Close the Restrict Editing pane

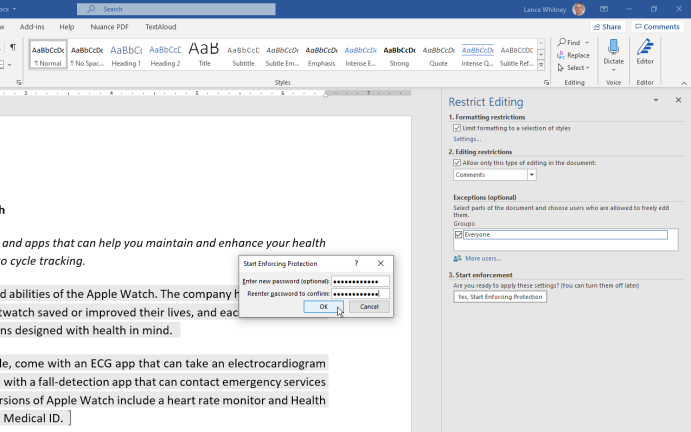pos(678,100)
